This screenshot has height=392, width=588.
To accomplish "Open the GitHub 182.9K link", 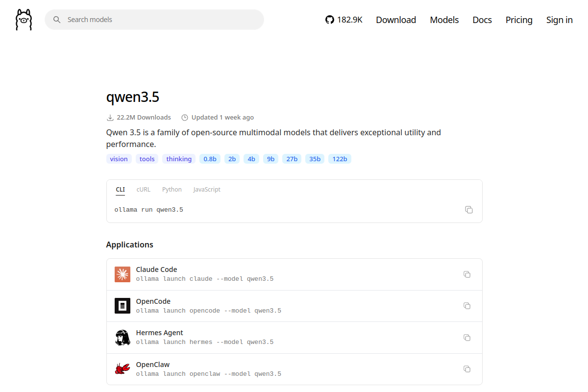I will tap(344, 20).
